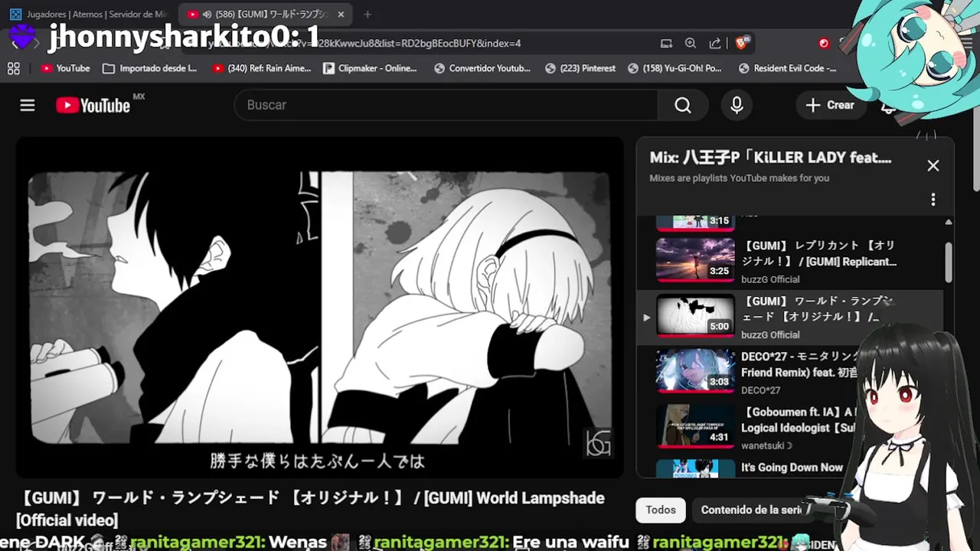Open the Importado desde bookmarks folder
980x551 pixels.
tap(149, 69)
